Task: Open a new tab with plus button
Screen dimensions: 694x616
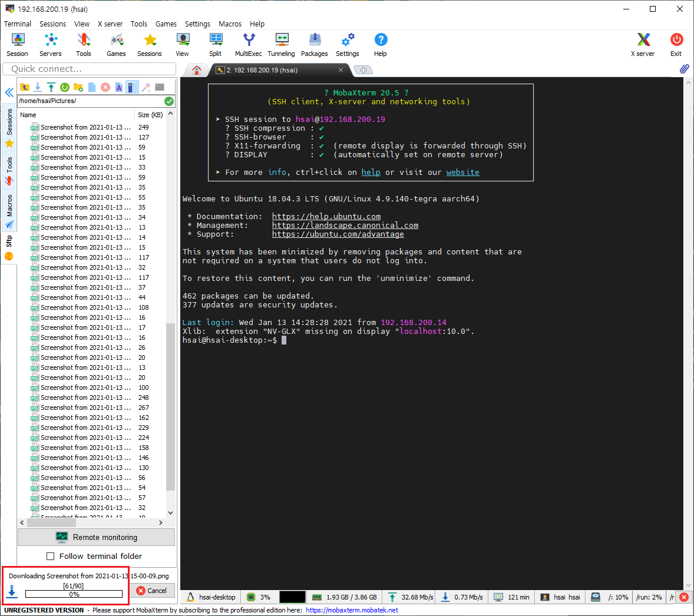Action: coord(363,70)
